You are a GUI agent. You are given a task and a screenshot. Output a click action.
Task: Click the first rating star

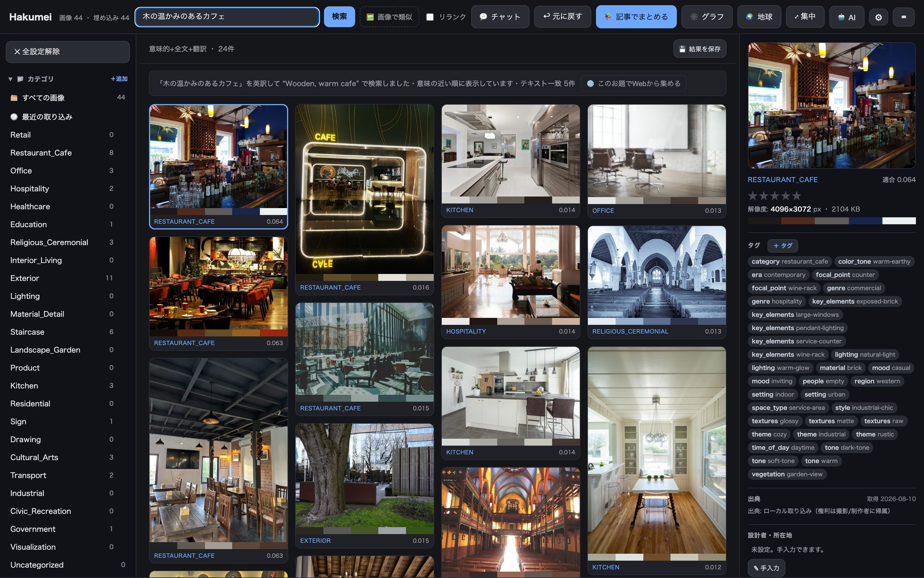click(x=753, y=195)
